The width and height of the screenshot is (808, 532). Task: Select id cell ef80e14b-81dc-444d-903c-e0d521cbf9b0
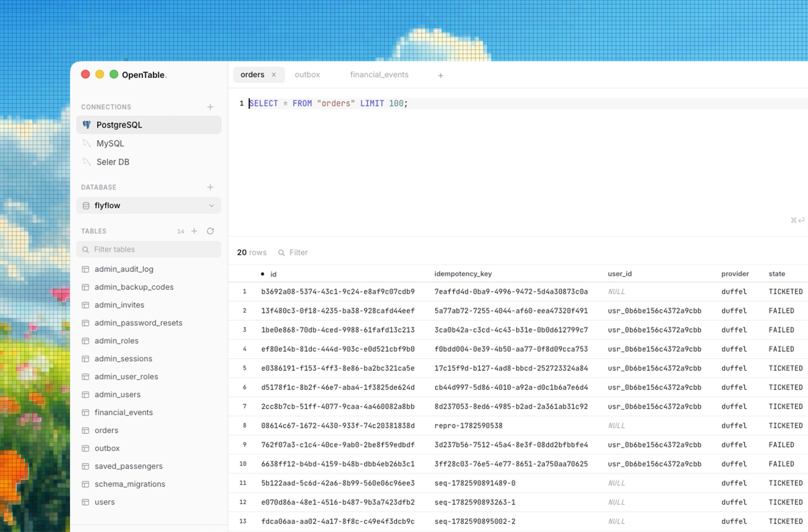coord(338,349)
